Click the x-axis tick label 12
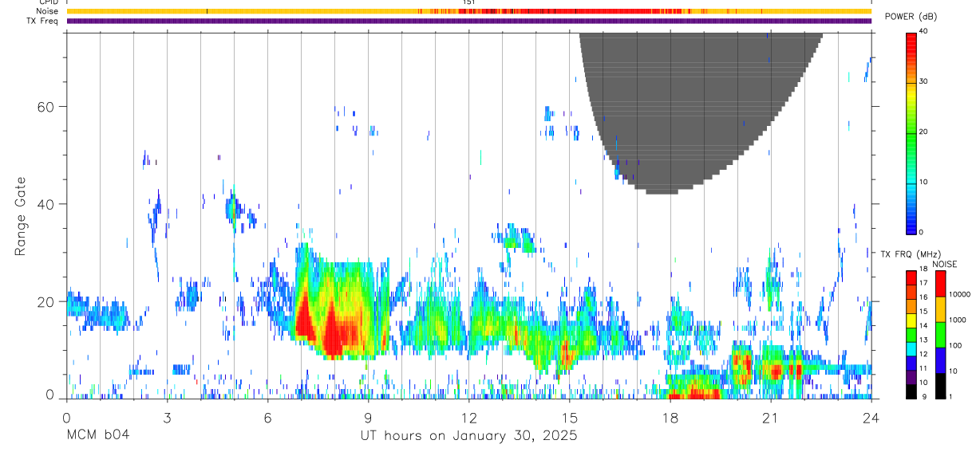This screenshot has height=452, width=980. (469, 417)
